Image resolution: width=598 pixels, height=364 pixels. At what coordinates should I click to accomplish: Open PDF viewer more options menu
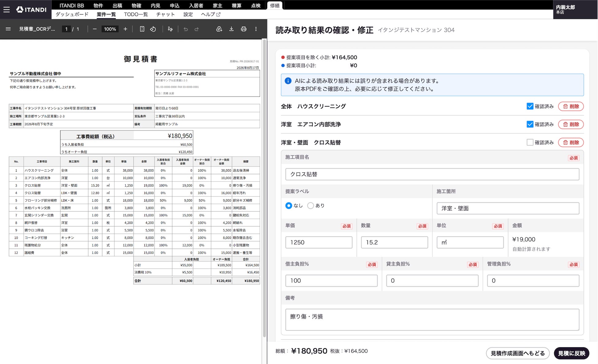pos(256,29)
